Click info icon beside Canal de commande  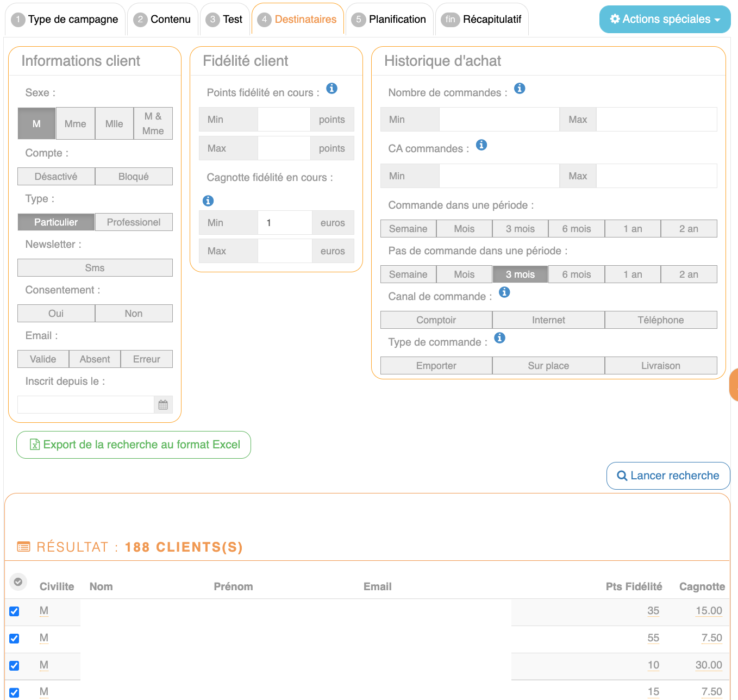[504, 292]
